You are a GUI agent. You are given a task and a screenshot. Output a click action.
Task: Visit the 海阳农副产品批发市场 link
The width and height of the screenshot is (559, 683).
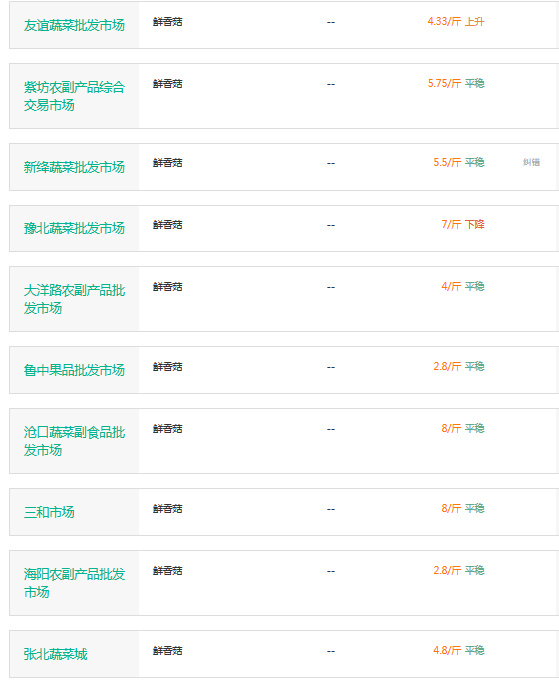[x=74, y=583]
